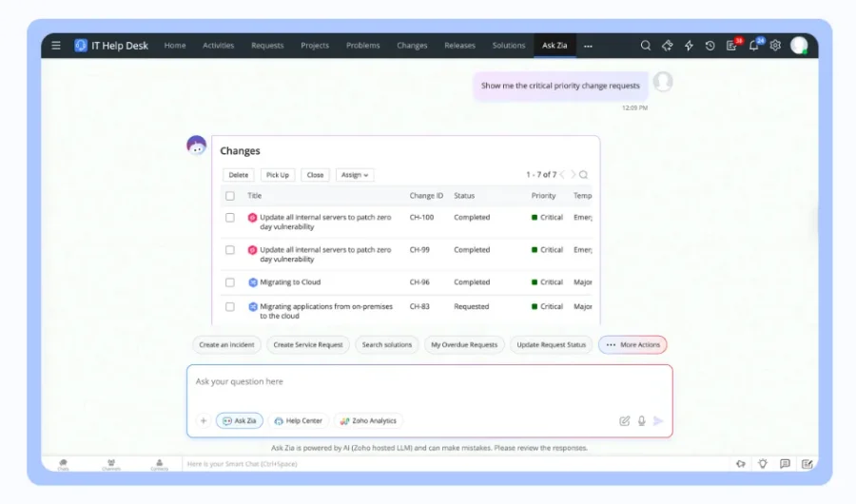Open the more tabs ellipsis in navigation bar

[588, 46]
